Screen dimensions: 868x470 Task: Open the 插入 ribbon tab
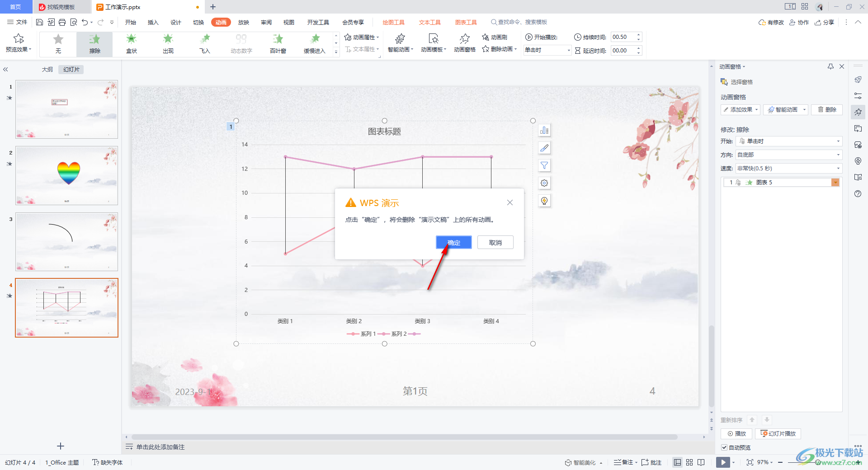[x=153, y=22]
